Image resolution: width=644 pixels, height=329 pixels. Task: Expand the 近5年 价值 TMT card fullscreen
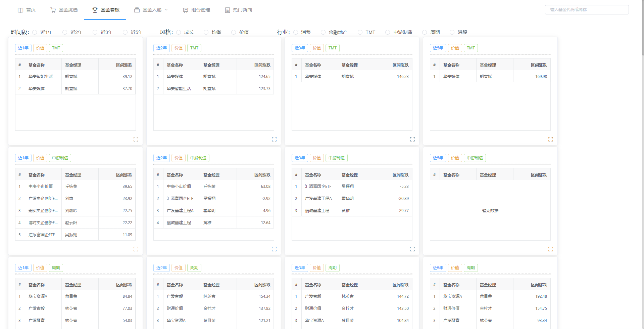coord(551,139)
